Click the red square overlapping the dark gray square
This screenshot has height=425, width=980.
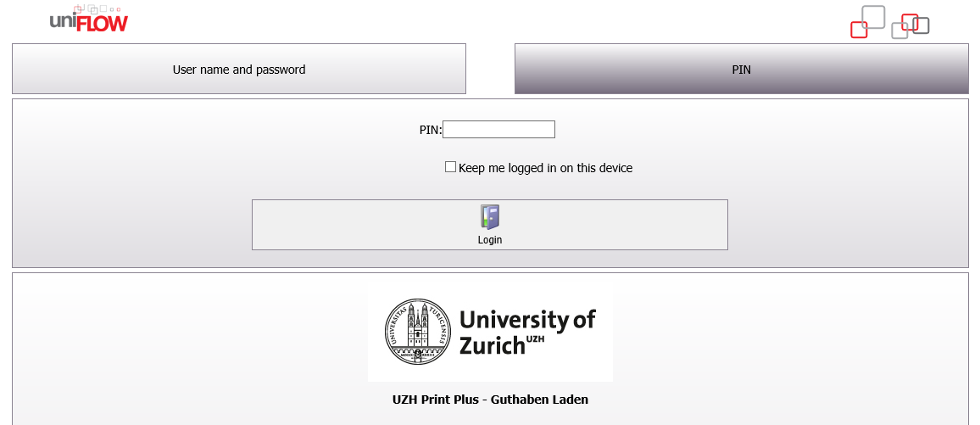(910, 22)
